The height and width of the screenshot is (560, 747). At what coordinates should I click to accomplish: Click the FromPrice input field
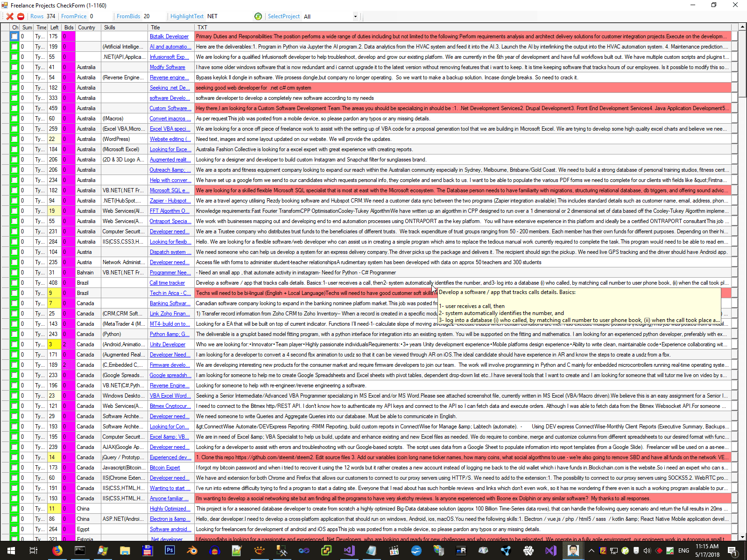click(x=100, y=16)
